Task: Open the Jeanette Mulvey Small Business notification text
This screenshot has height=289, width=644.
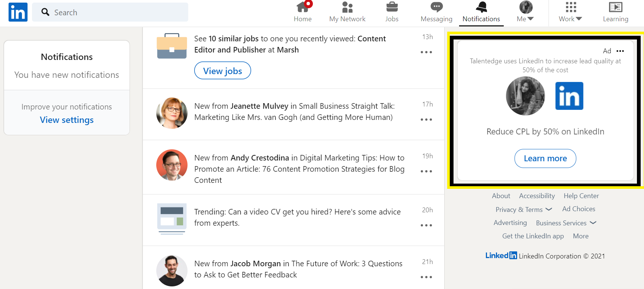Action: tap(294, 112)
